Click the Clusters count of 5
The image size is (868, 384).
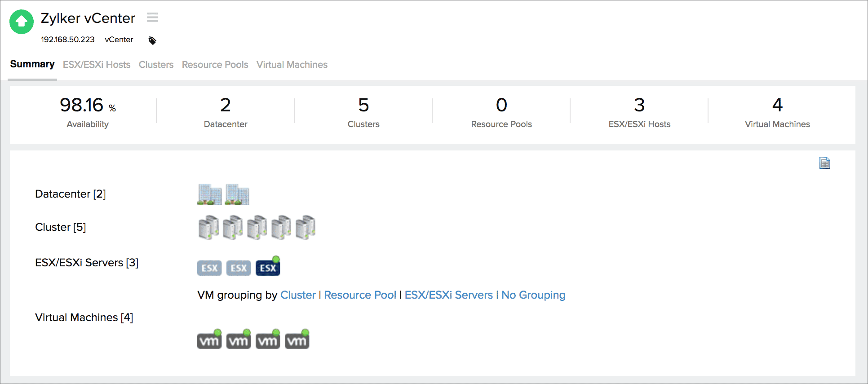(x=363, y=106)
